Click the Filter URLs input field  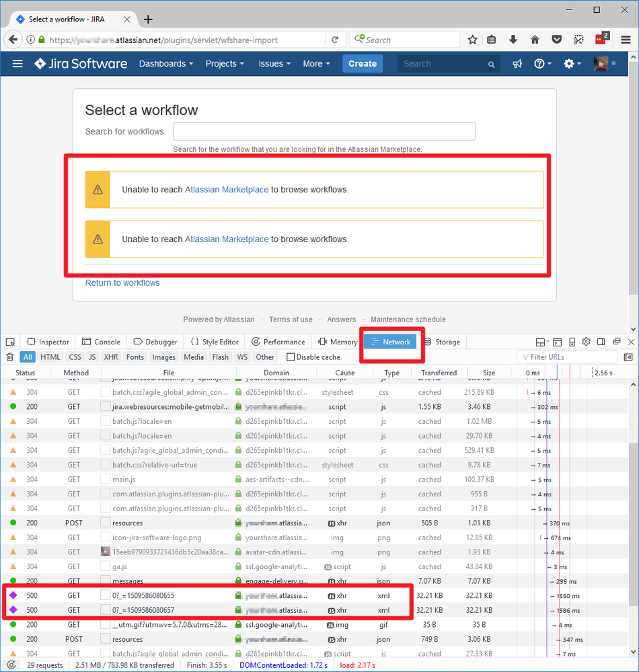[x=568, y=357]
